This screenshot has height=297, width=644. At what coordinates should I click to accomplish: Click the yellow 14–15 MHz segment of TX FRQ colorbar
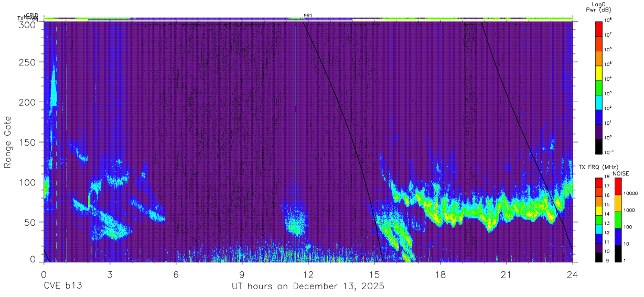tap(598, 211)
